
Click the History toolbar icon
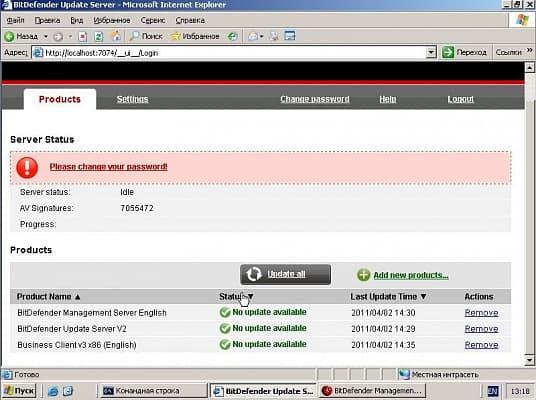[233, 36]
